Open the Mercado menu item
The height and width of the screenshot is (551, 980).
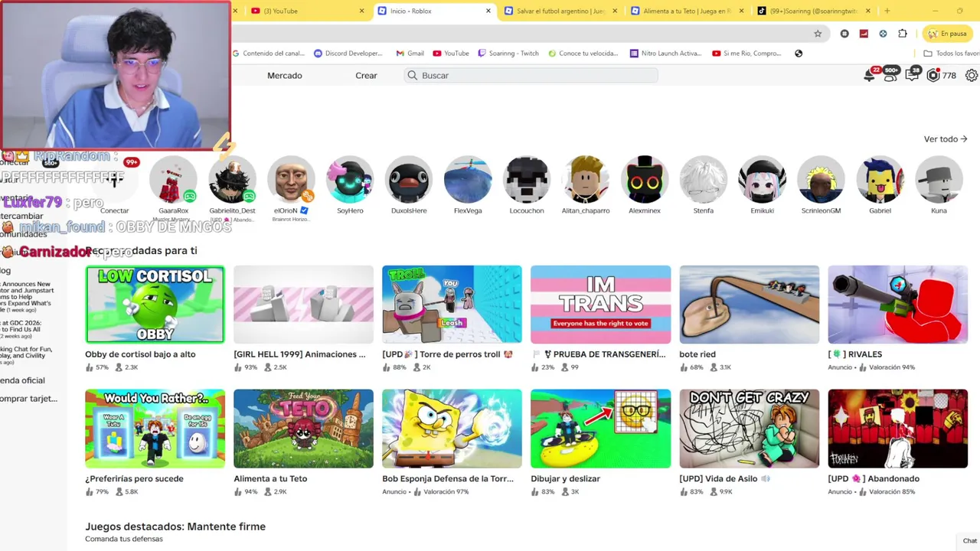(285, 75)
